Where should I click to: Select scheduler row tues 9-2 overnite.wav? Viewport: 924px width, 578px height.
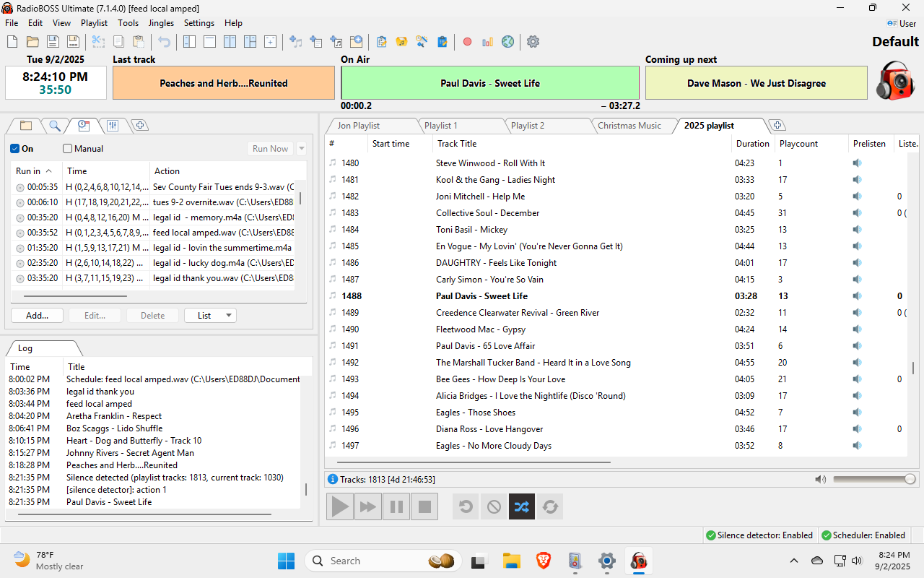pyautogui.click(x=154, y=202)
